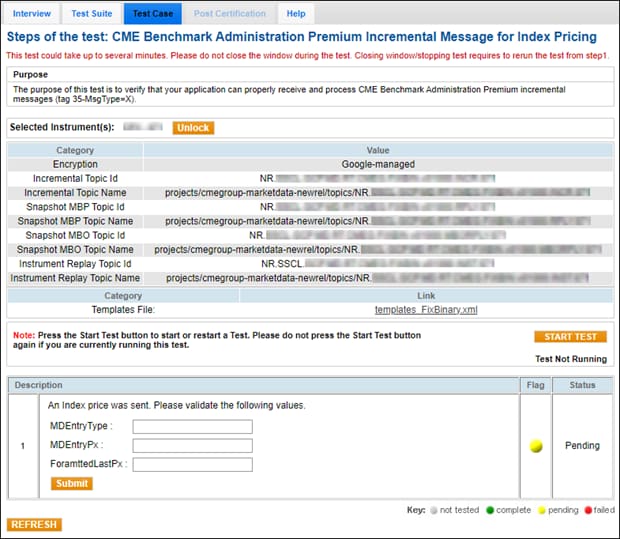620x539 pixels.
Task: Click the Pending status cell in row 1
Action: pos(580,446)
